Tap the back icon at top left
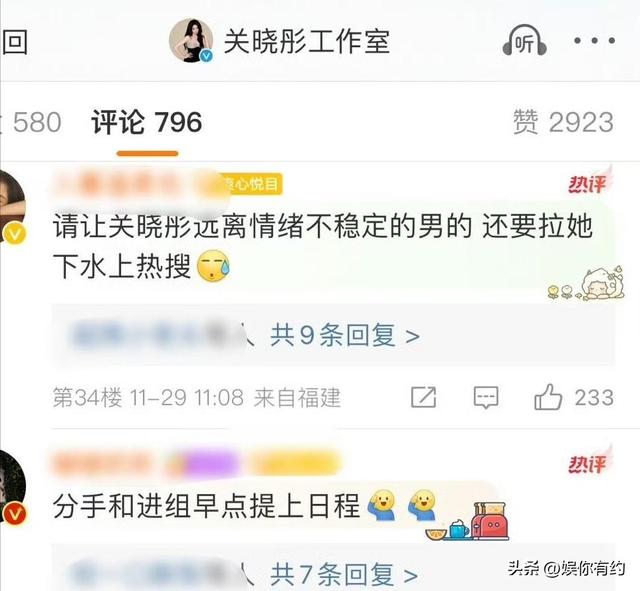 click(x=15, y=42)
